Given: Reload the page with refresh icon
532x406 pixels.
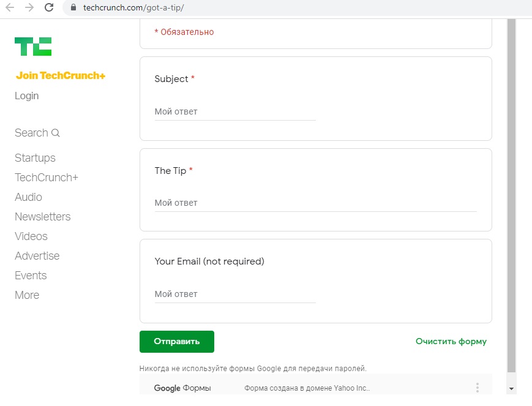Looking at the screenshot, I should pos(49,7).
